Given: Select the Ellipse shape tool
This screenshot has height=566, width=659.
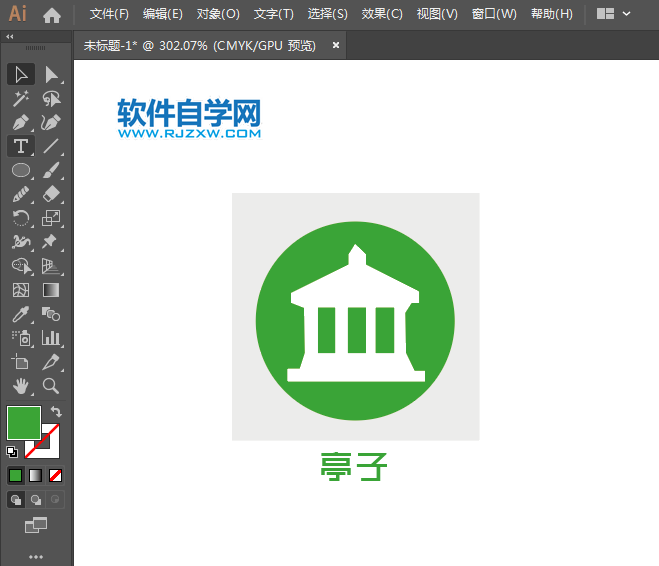Looking at the screenshot, I should [20, 170].
